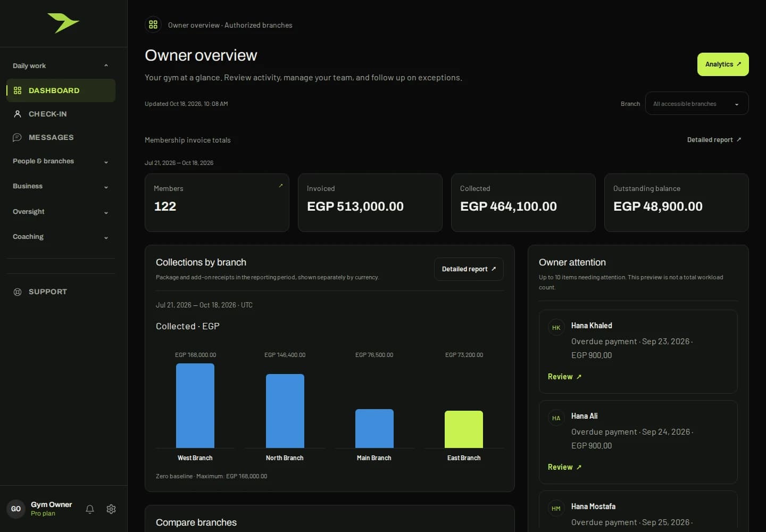Open Support page
Image resolution: width=766 pixels, height=532 pixels.
61,292
